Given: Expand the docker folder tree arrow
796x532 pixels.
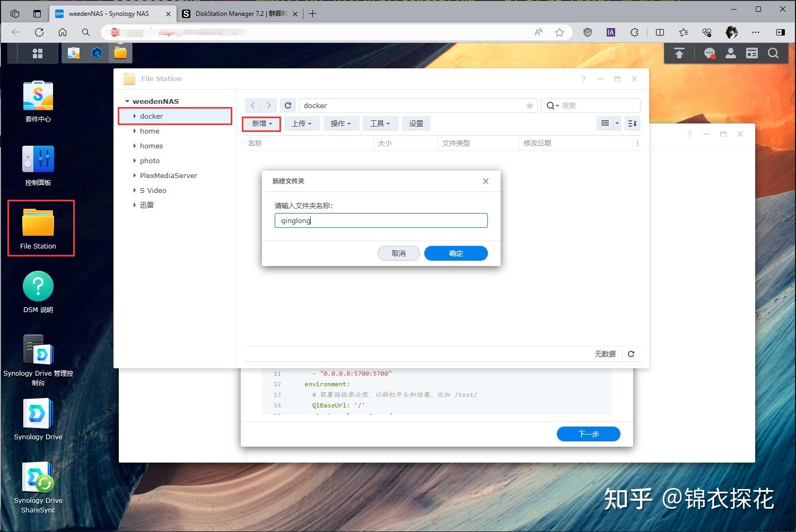Looking at the screenshot, I should 135,116.
